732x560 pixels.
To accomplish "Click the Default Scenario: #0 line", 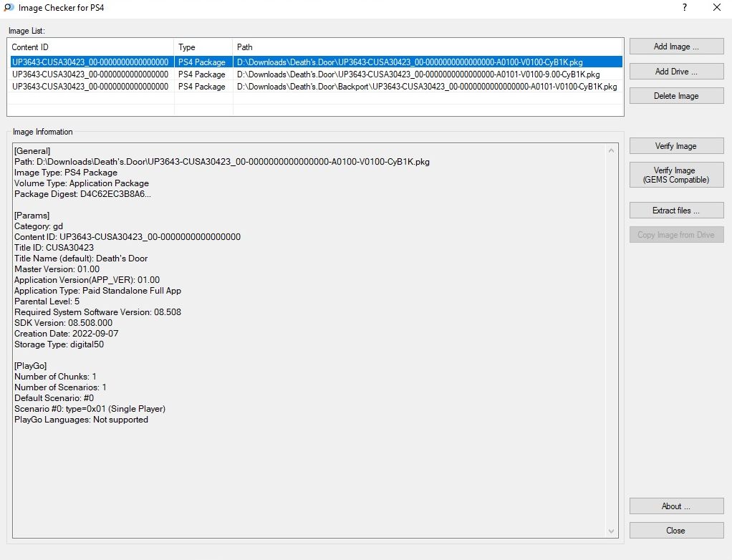I will coord(54,398).
